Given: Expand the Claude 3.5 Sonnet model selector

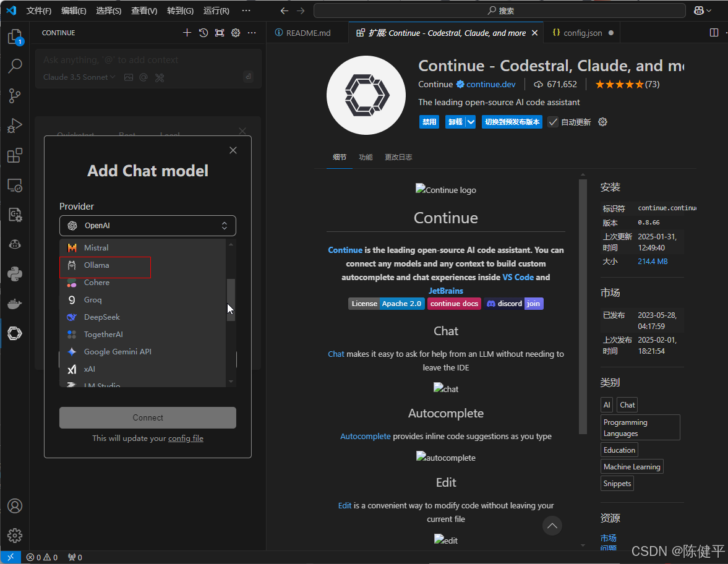Looking at the screenshot, I should [79, 77].
